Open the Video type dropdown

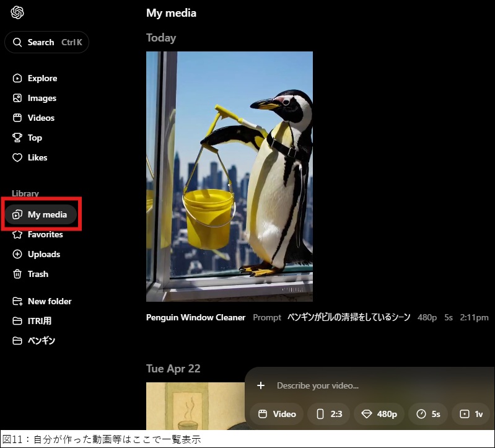coord(277,414)
